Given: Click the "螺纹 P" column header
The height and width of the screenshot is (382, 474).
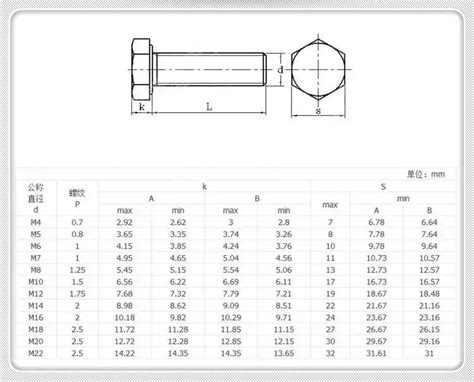Looking at the screenshot, I should coord(77,198).
